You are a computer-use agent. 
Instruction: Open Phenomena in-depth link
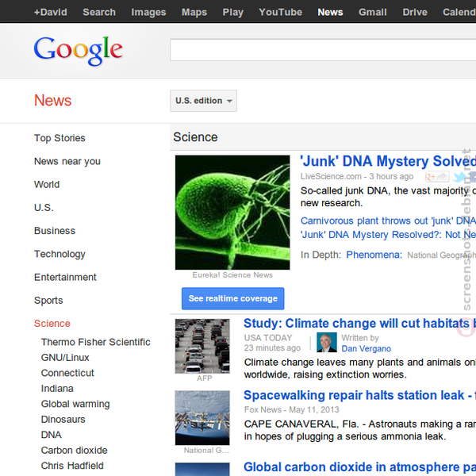click(x=374, y=255)
